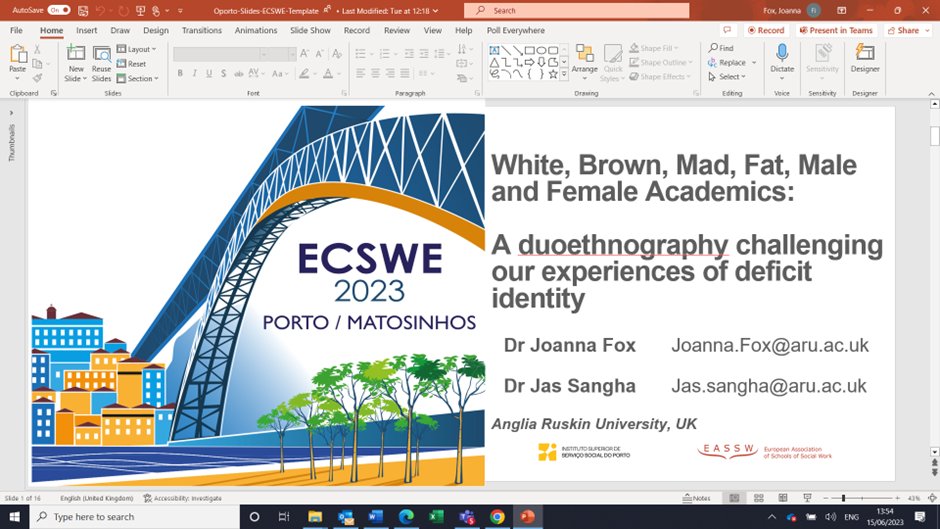Click Increase Font Size icon
The image size is (940, 529).
(x=305, y=53)
